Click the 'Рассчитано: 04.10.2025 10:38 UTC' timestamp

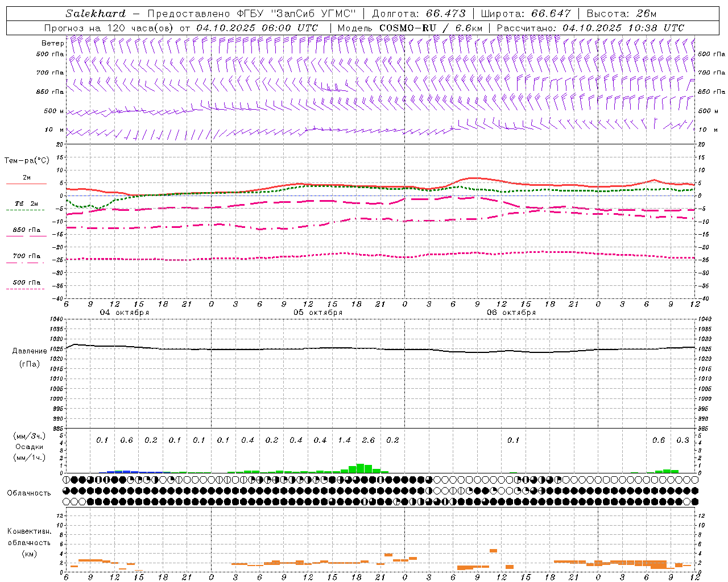point(590,28)
